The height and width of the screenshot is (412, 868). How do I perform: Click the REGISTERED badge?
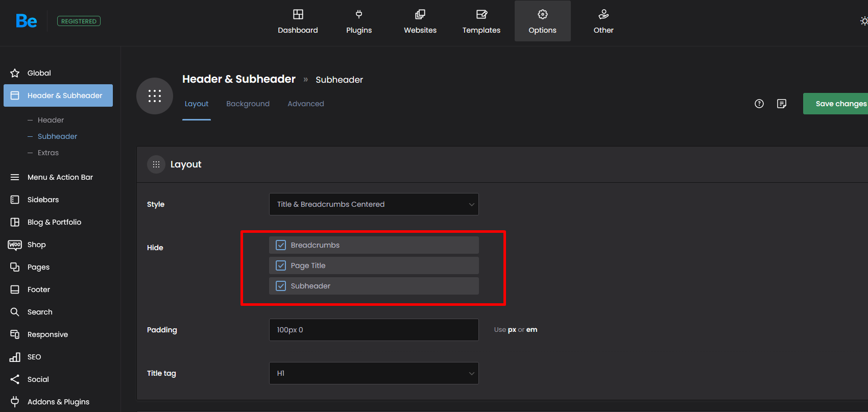tap(79, 21)
